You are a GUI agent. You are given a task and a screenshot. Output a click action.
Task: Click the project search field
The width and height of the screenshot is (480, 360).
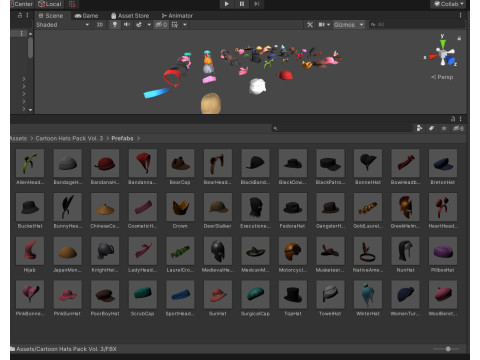tap(342, 128)
